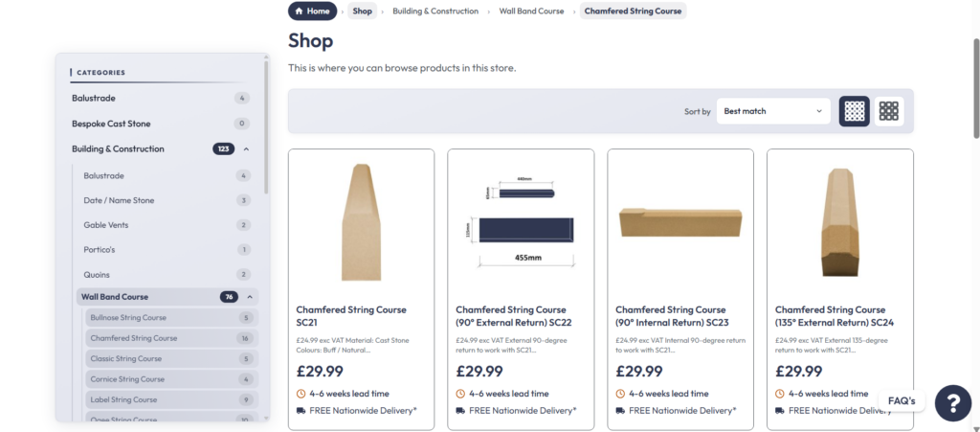Viewport: 980px width, 432px height.
Task: Click the FAQ's label button
Action: [902, 400]
